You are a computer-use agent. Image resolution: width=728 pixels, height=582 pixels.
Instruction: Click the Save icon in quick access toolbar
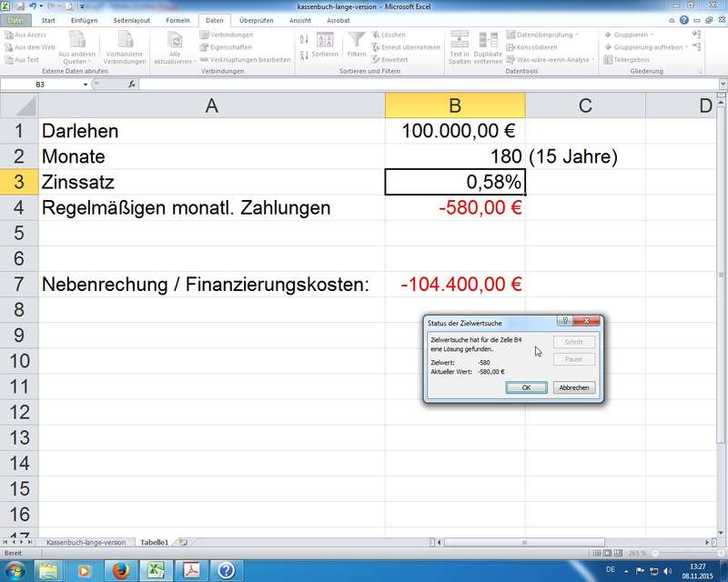tap(20, 6)
